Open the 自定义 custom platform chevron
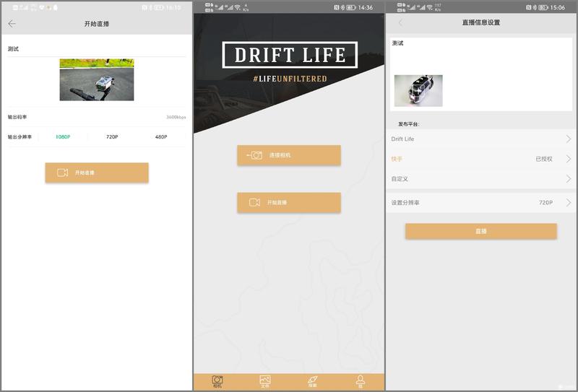The width and height of the screenshot is (578, 392). pyautogui.click(x=569, y=179)
